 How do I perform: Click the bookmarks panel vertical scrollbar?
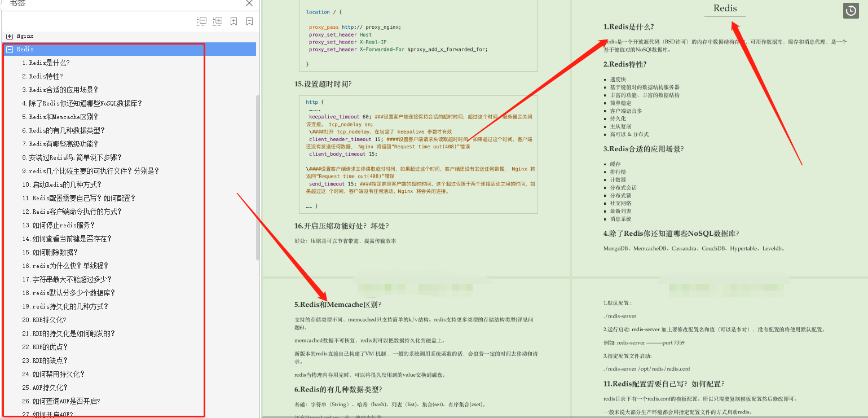(258, 177)
